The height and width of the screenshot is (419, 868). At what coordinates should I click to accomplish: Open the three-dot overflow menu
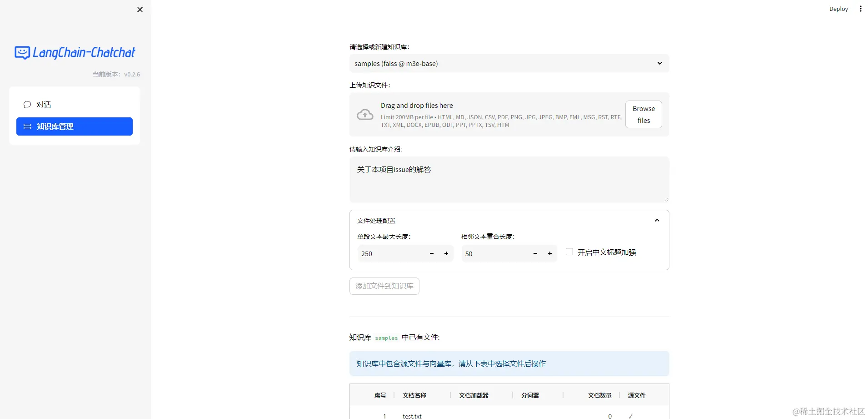coord(860,9)
